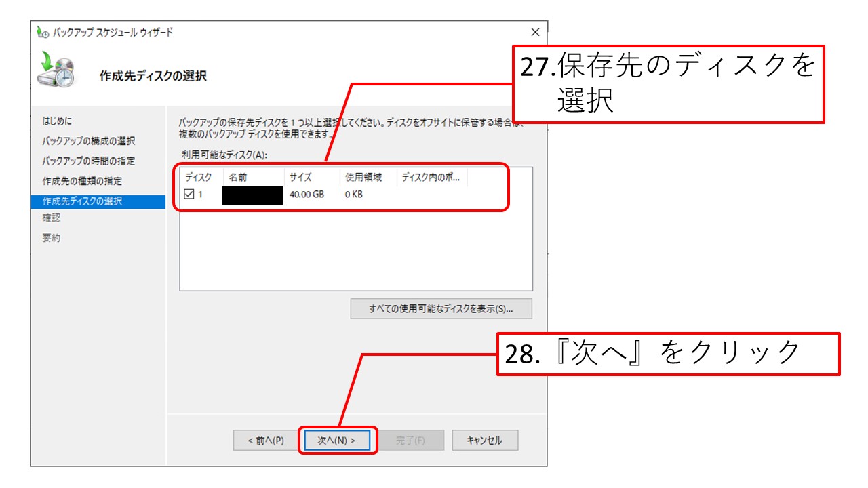Select the 40.00 GB disk row
Viewport: 868px width, 488px height.
pyautogui.click(x=307, y=195)
